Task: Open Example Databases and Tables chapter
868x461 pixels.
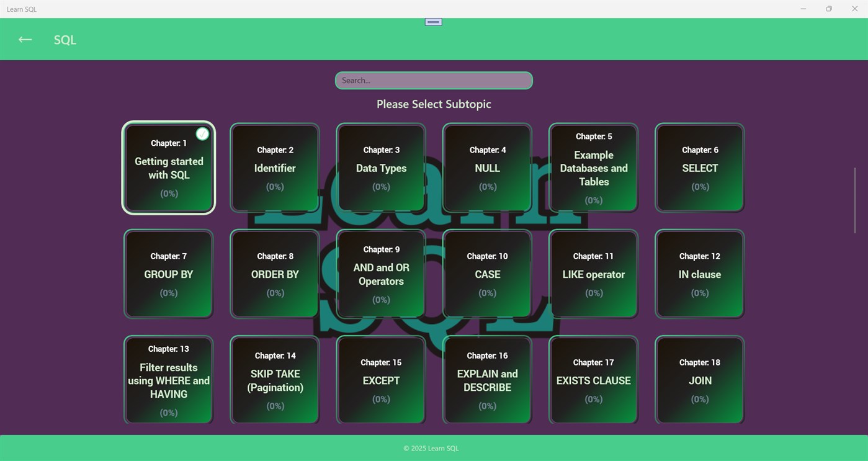Action: tap(593, 168)
